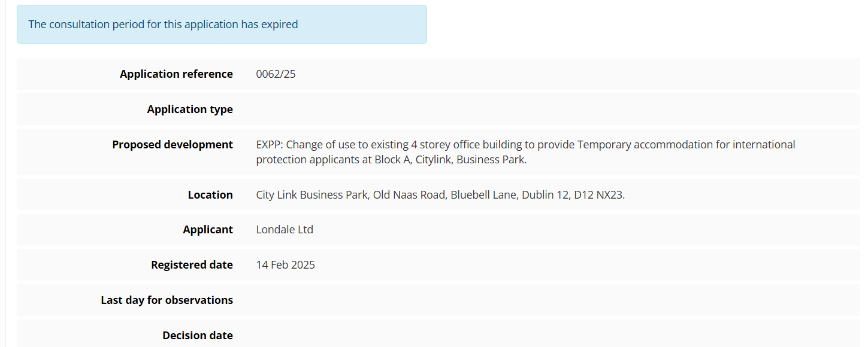Click the Location label
Image resolution: width=868 pixels, height=347 pixels.
pos(210,195)
